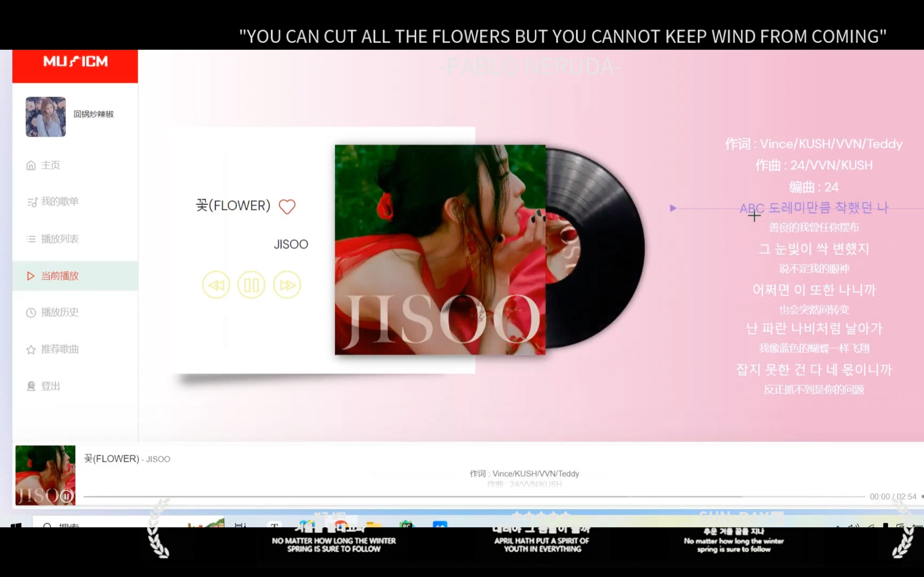The image size is (924, 577).
Task: Pause via the bottom bar cover thumbnail button
Action: pos(66,496)
